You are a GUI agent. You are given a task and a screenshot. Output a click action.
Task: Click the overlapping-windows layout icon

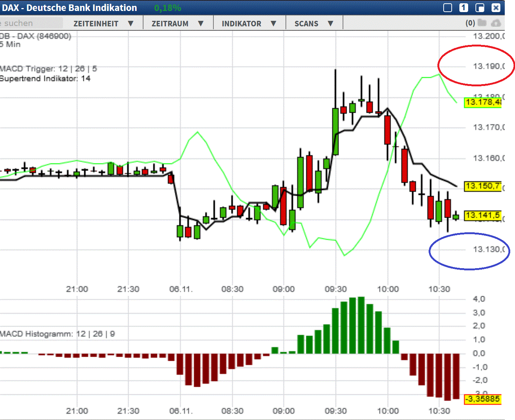coord(479,7)
